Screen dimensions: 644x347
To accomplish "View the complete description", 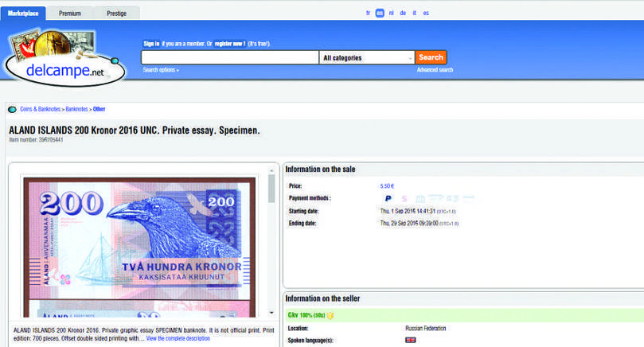I will coord(178,338).
